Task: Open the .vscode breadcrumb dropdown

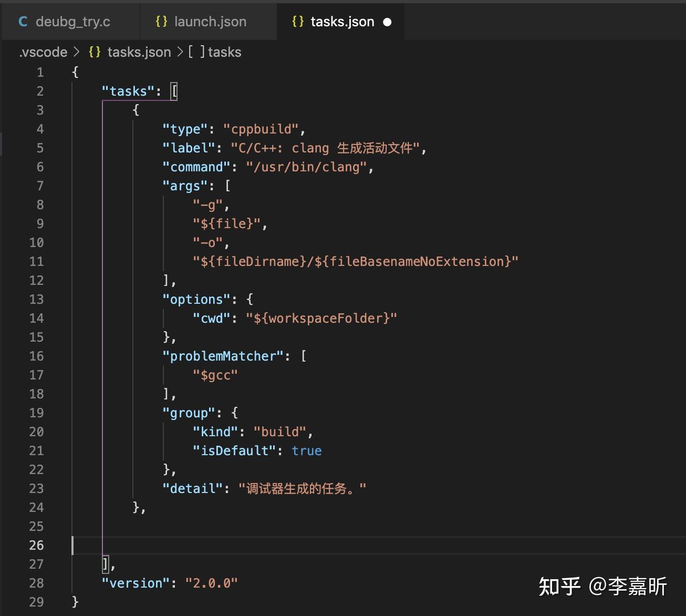Action: click(x=43, y=52)
